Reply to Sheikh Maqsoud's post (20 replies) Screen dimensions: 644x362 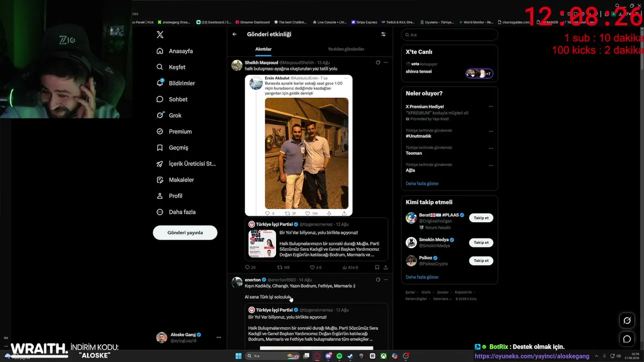point(250,267)
